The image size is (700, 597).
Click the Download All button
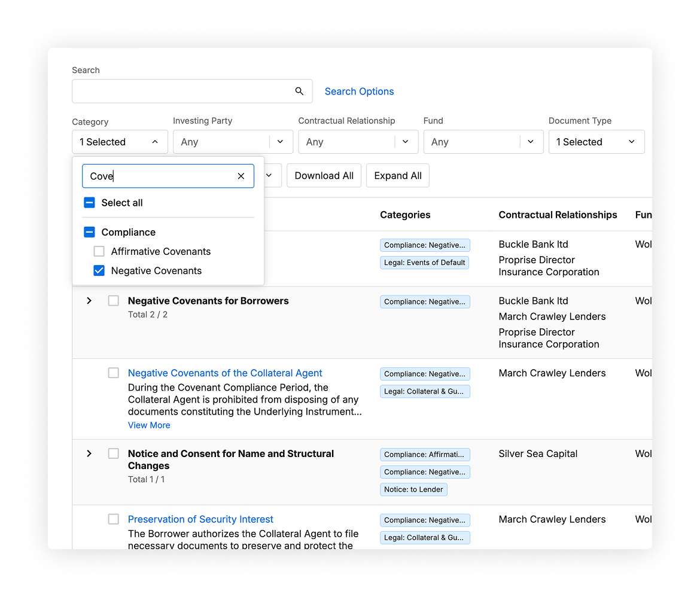pyautogui.click(x=324, y=176)
